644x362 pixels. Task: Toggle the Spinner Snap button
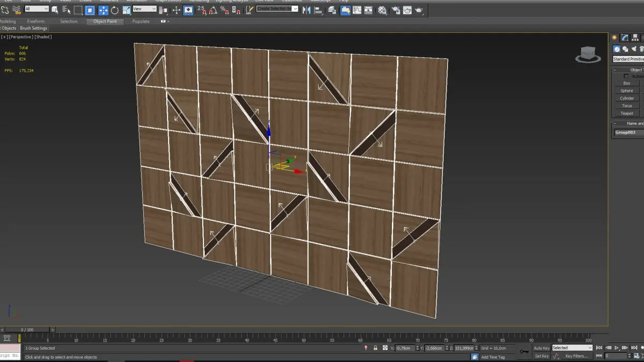click(237, 10)
